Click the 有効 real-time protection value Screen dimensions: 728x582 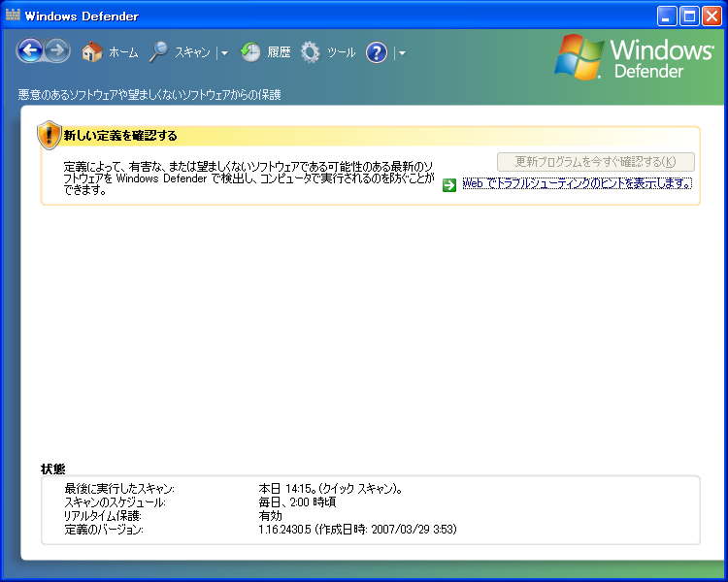point(270,516)
